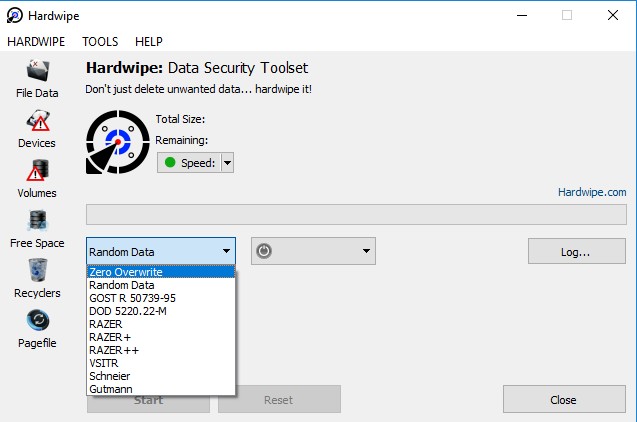
Task: Click the Hardwipe app icon in title bar
Action: (x=15, y=15)
